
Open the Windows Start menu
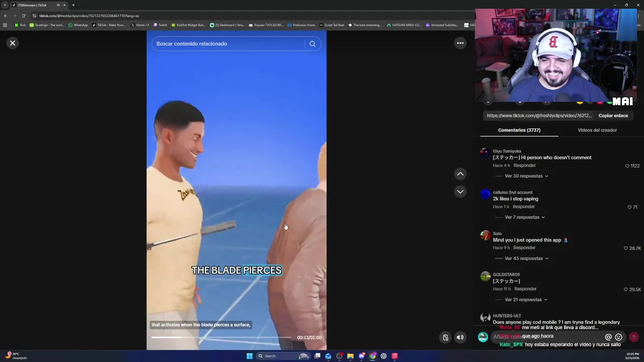pos(250,356)
